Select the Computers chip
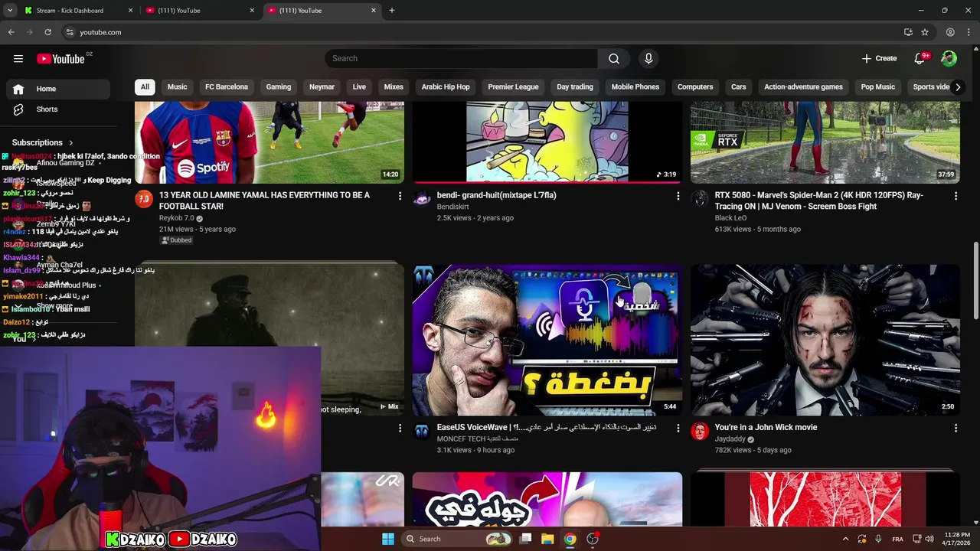This screenshot has width=980, height=551. point(695,87)
